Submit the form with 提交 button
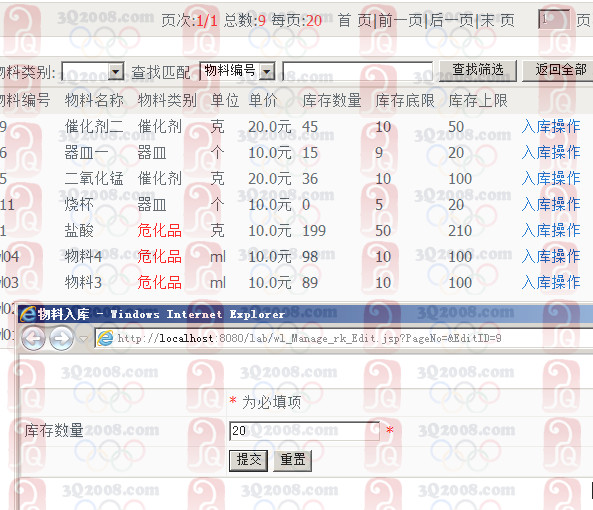 [248, 460]
